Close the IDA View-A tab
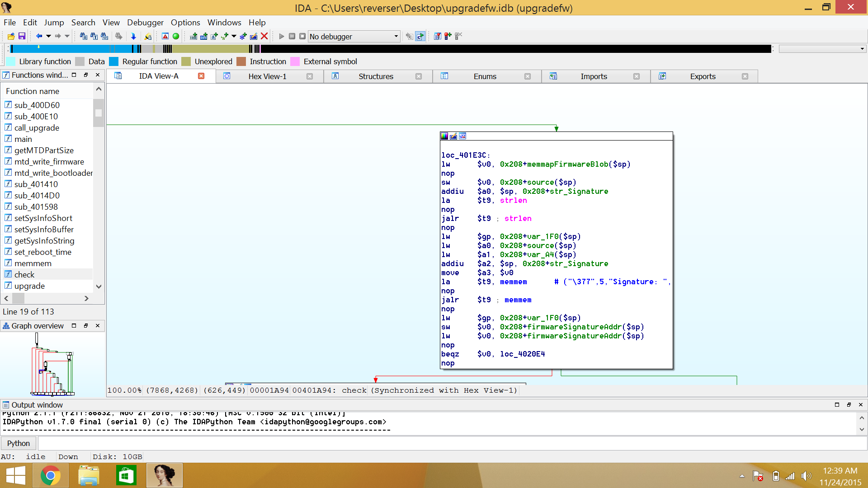 (201, 76)
